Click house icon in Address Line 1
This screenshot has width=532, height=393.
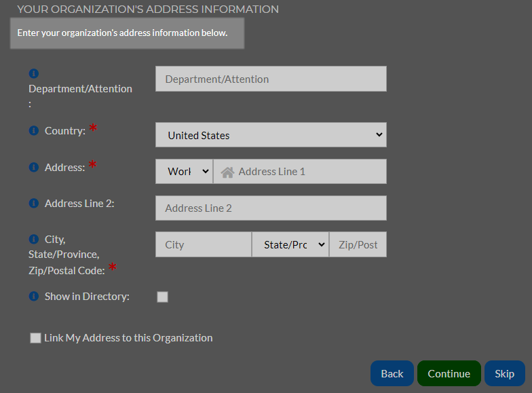227,172
